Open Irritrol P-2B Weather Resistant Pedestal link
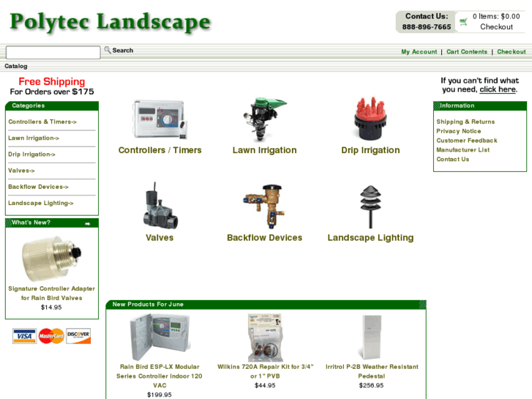 coord(372,371)
